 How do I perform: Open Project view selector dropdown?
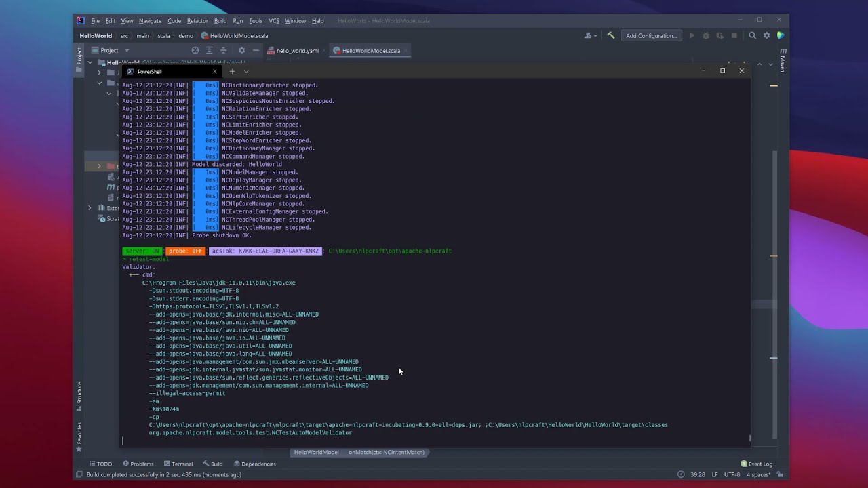(x=110, y=50)
